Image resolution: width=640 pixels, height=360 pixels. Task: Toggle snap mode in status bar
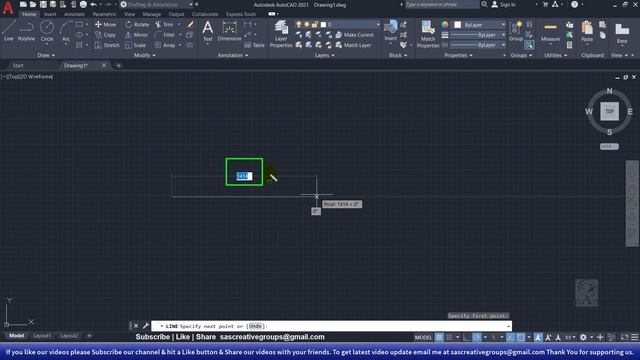(x=449, y=337)
